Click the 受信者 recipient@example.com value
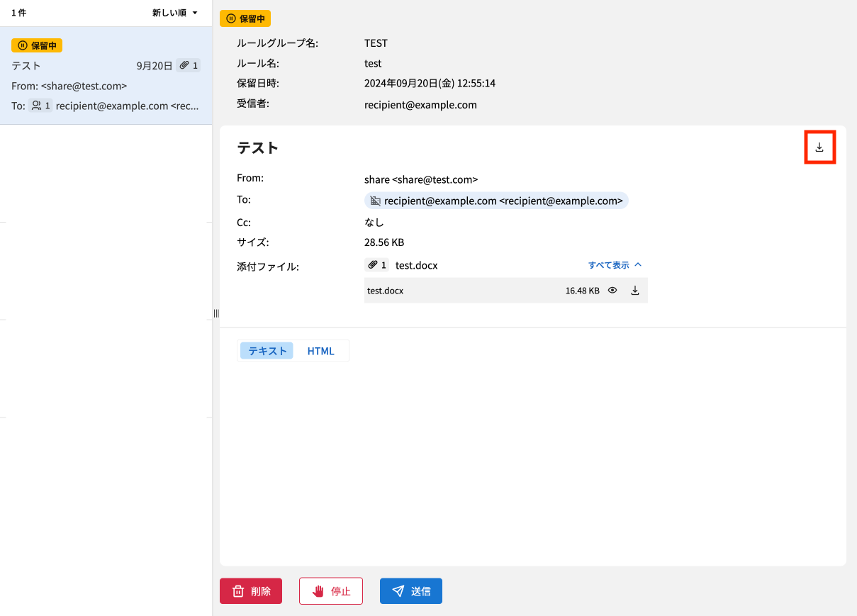857x616 pixels. tap(420, 105)
